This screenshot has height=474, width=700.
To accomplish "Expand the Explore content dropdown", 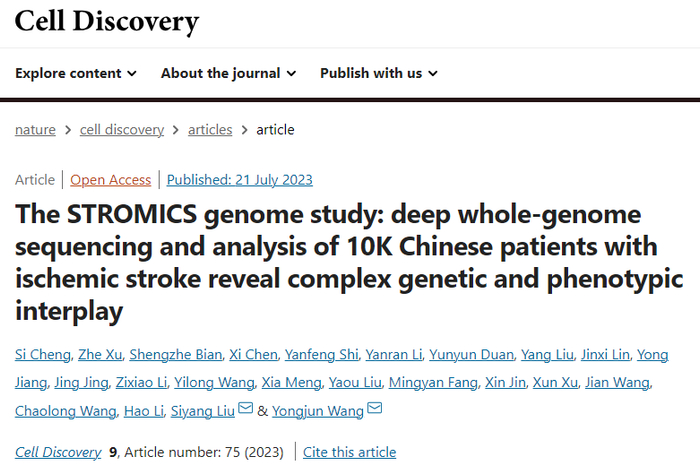I will click(76, 73).
